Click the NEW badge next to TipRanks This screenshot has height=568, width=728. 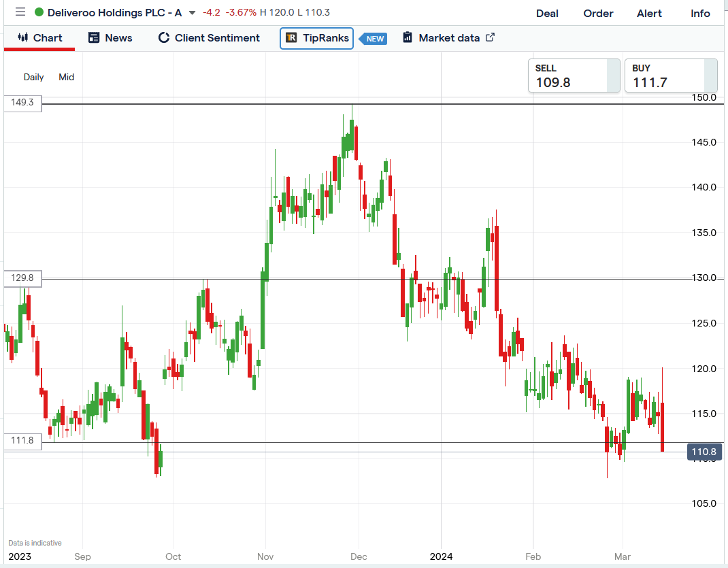[x=374, y=39]
